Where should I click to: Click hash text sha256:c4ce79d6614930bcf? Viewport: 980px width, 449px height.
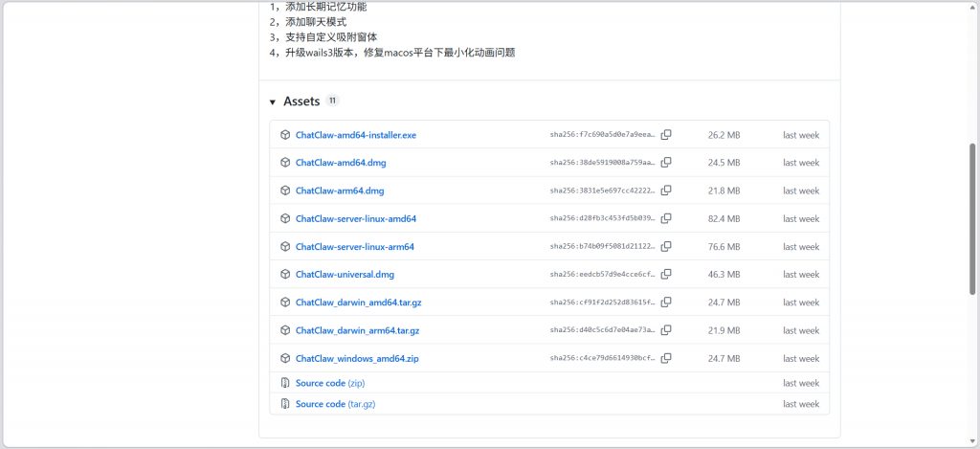pos(603,359)
